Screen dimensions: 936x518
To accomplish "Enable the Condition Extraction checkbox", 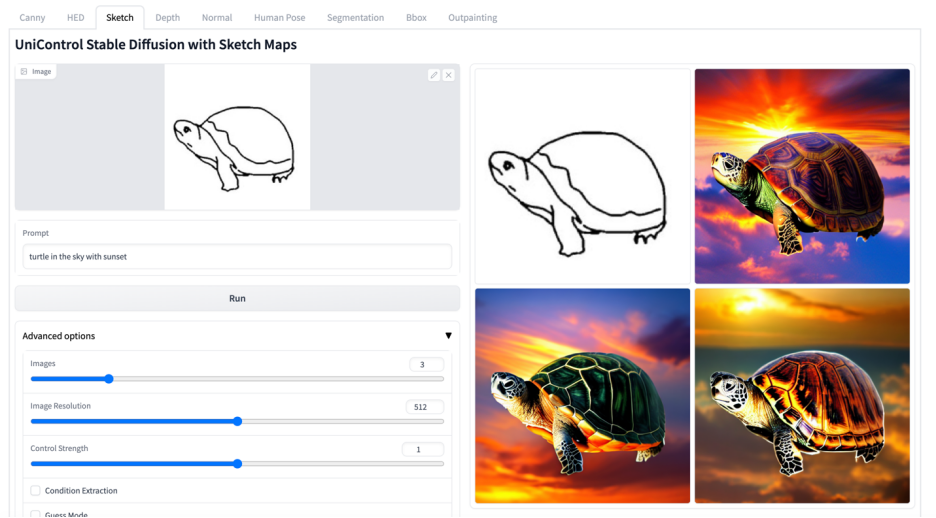I will 36,491.
